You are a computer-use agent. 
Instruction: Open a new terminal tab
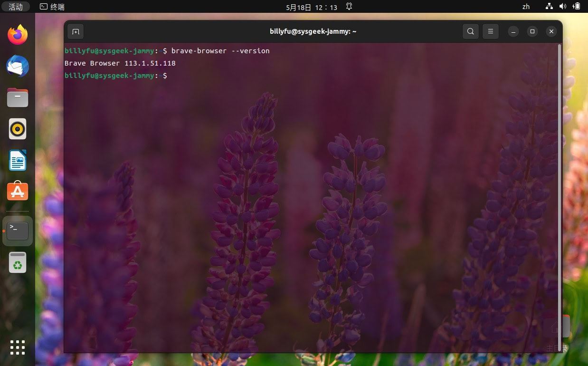[76, 31]
